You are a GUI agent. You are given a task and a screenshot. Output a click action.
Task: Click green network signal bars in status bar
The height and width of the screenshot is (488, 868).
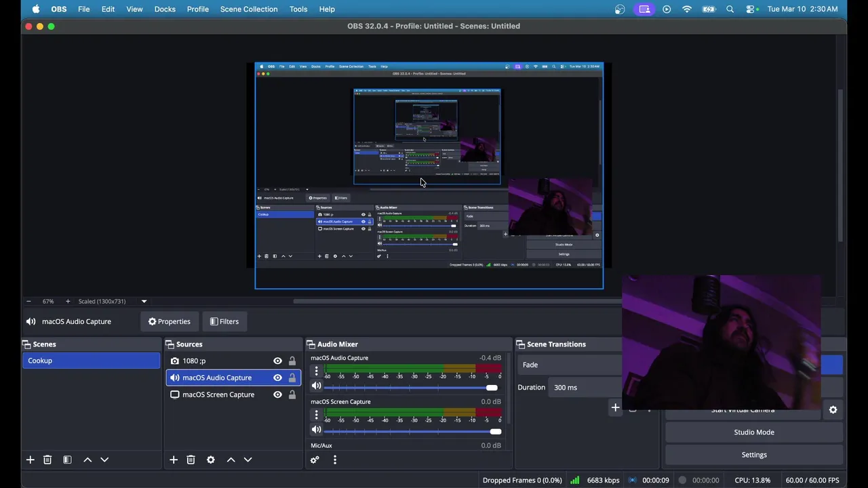(574, 480)
